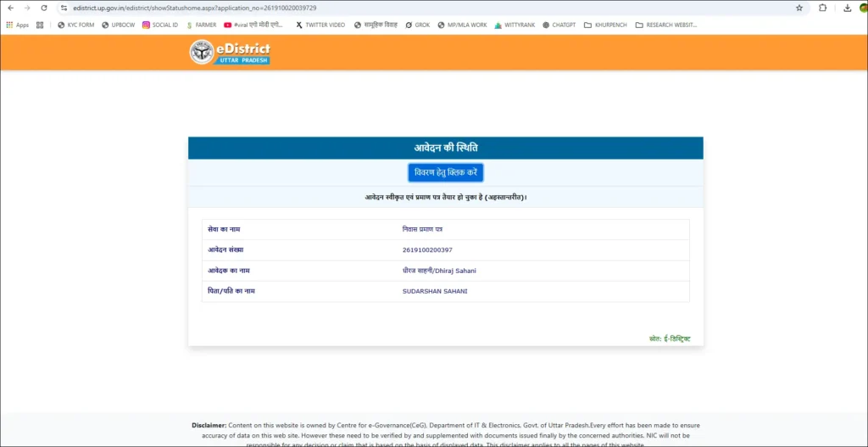Click the application number 2619100200397
The height and width of the screenshot is (447, 868).
click(427, 250)
